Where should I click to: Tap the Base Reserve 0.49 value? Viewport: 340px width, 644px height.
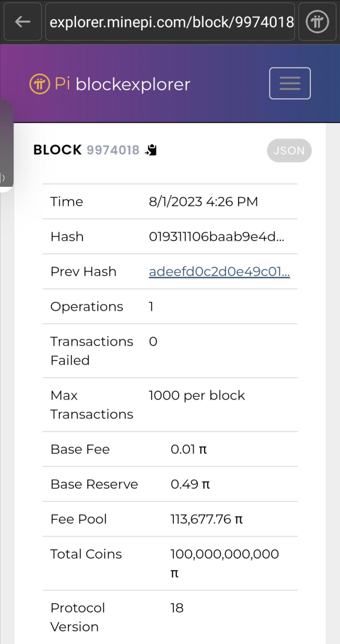190,484
